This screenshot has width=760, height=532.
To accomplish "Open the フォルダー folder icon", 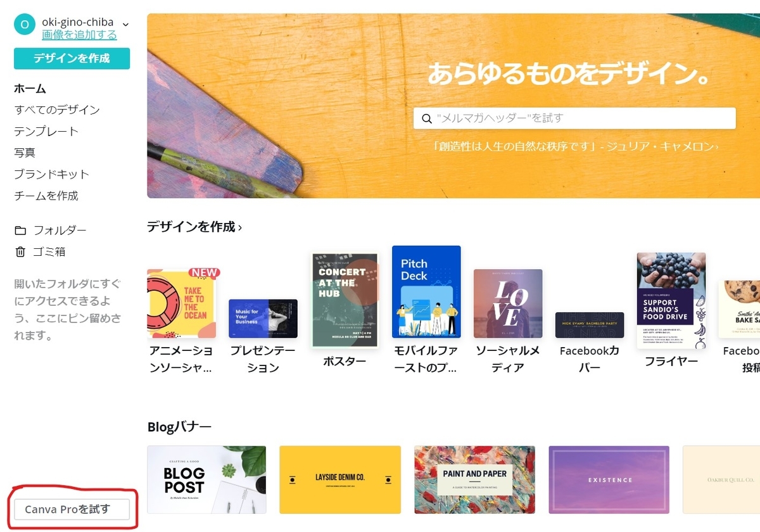I will click(x=20, y=231).
